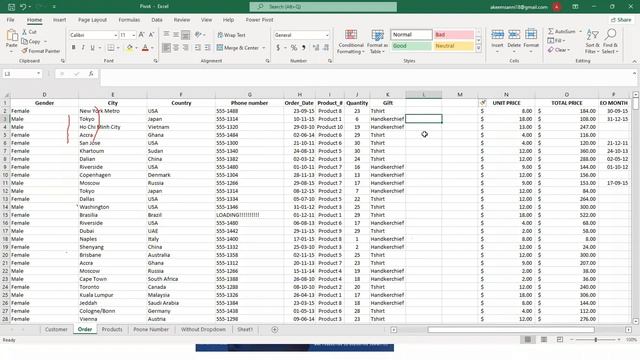This screenshot has width=640, height=360.
Task: Switch to the Customer sheet tab
Action: pyautogui.click(x=56, y=329)
